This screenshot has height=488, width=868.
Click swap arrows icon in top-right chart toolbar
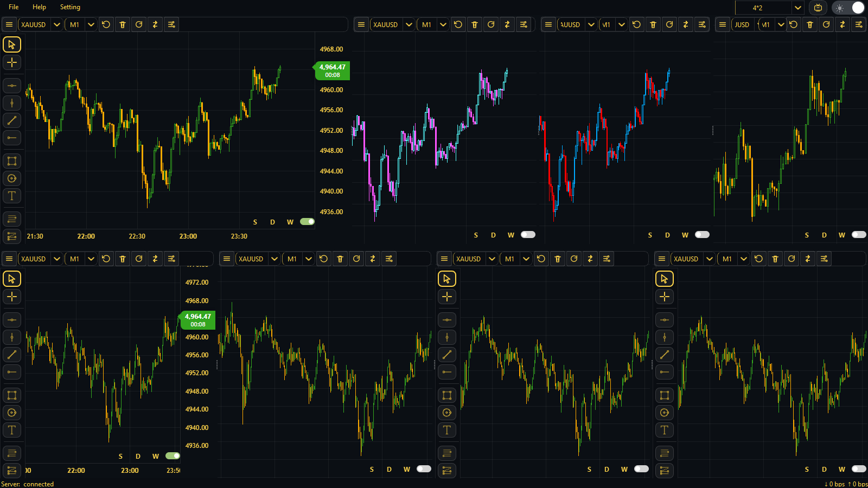click(843, 24)
